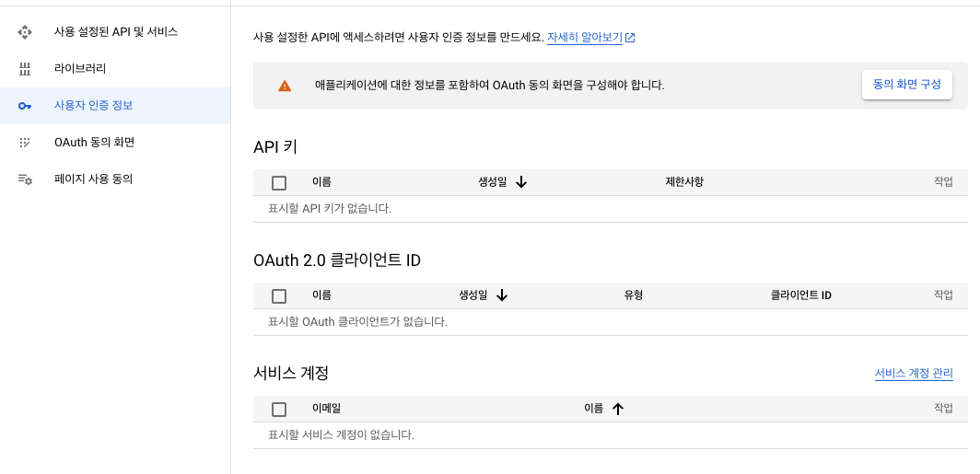Click the OAuth consent screen dotted icon
Image resolution: width=980 pixels, height=474 pixels.
coord(24,143)
